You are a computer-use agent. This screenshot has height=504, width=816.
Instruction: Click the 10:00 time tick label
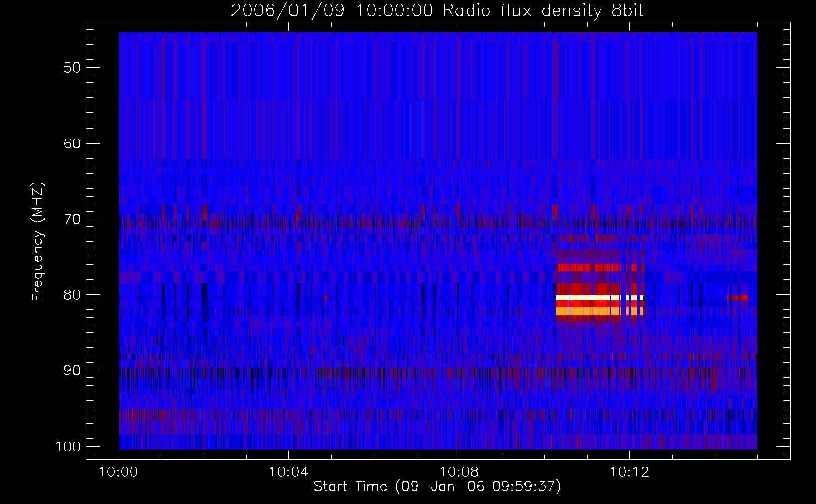pyautogui.click(x=119, y=472)
